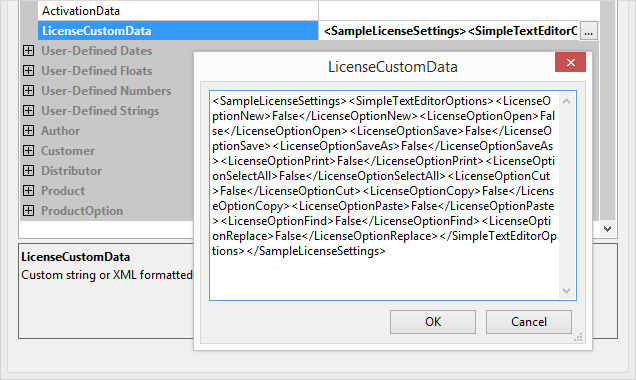This screenshot has width=636, height=380.
Task: Expand the Customer category
Action: click(28, 150)
